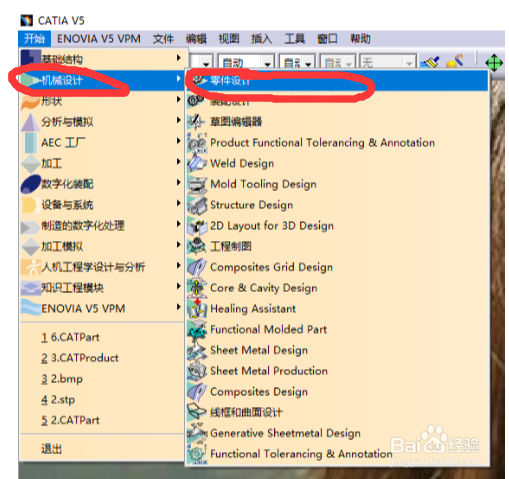Click the Mold Tooling Design icon

click(x=197, y=185)
